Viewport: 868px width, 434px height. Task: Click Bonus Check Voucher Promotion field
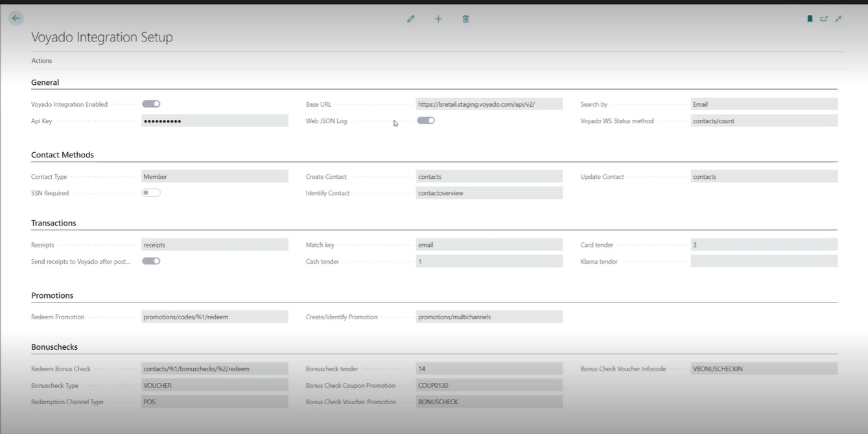point(489,402)
